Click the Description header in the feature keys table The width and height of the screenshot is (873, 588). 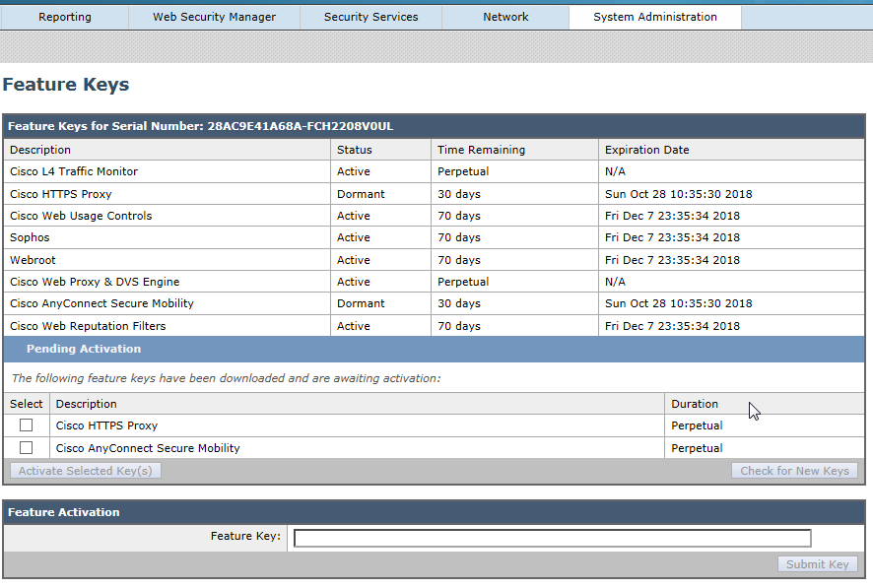(x=40, y=150)
